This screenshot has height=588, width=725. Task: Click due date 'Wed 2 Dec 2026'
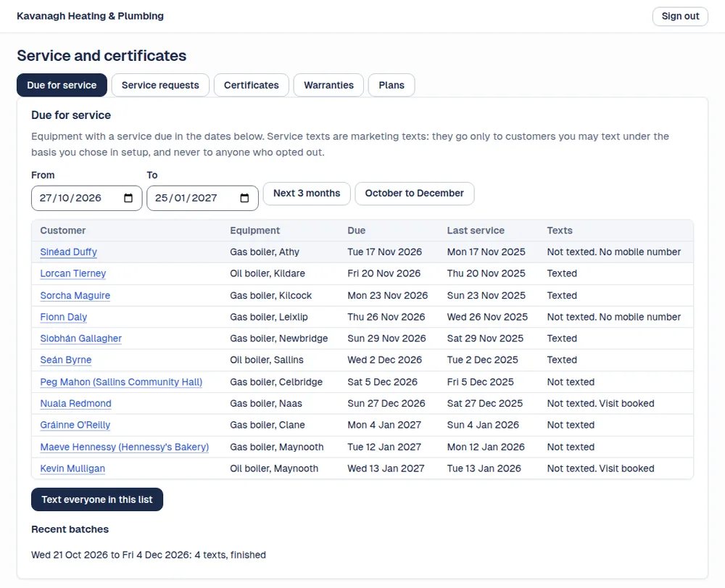coord(385,360)
